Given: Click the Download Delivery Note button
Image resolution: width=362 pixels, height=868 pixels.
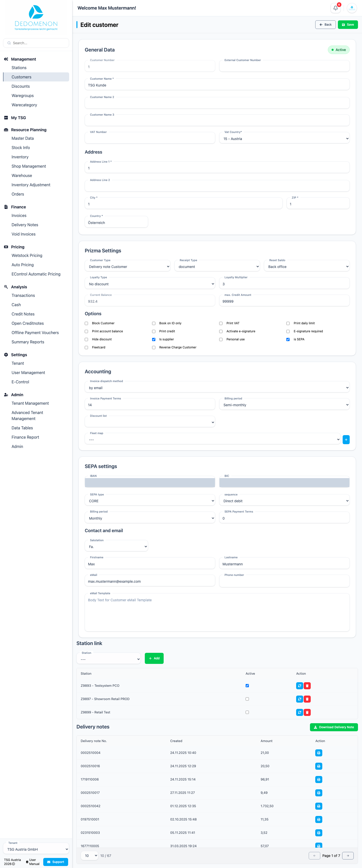Looking at the screenshot, I should (334, 727).
